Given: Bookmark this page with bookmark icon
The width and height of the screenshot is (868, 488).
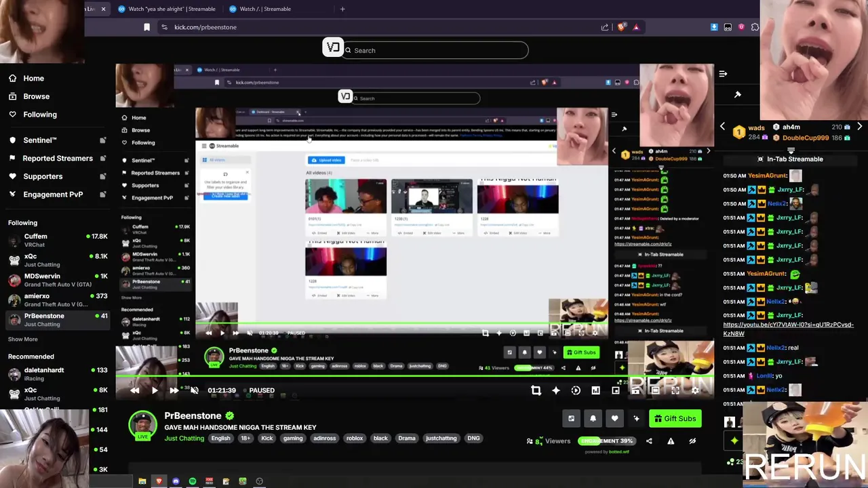Looking at the screenshot, I should pos(146,27).
